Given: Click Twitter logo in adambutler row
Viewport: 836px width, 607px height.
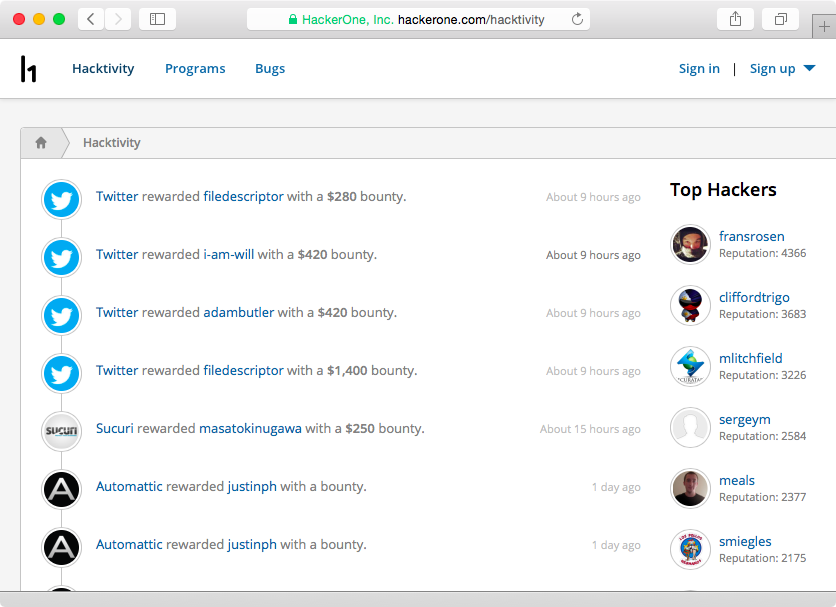Looking at the screenshot, I should click(61, 315).
